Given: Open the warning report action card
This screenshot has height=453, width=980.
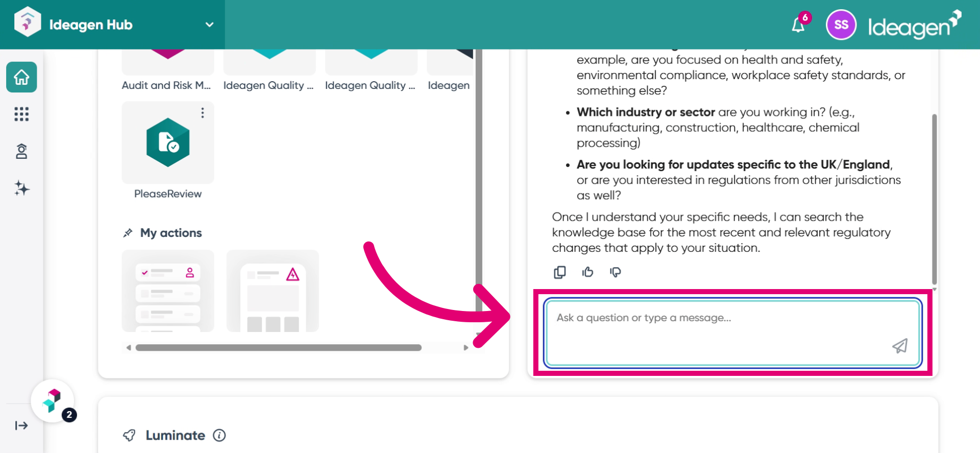Looking at the screenshot, I should pos(273,291).
